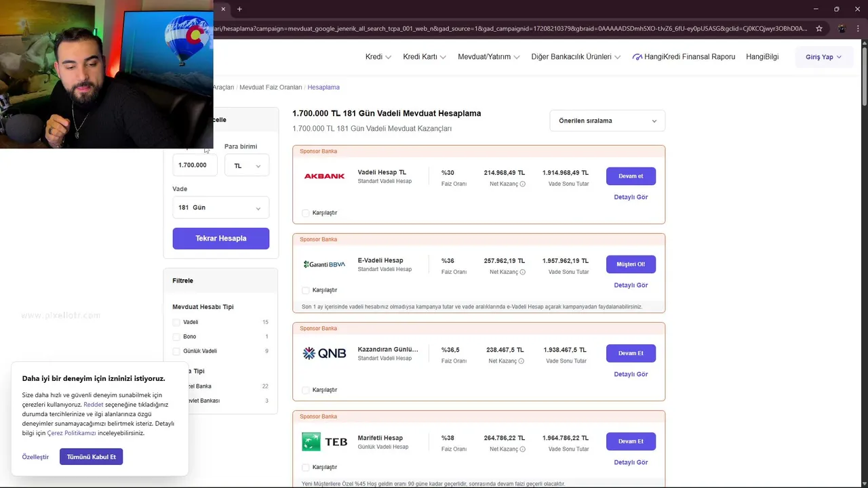Click the Reddet link in cookie notice
868x488 pixels.
94,405
